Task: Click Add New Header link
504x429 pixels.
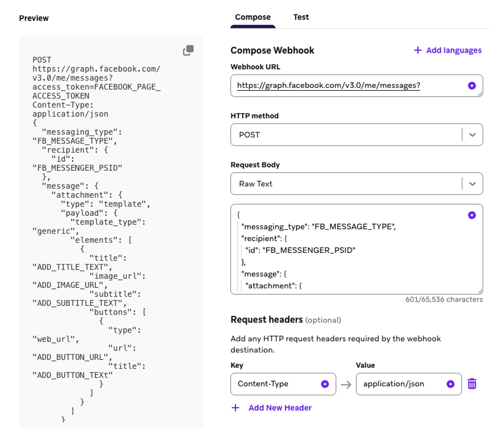Action: coord(280,408)
